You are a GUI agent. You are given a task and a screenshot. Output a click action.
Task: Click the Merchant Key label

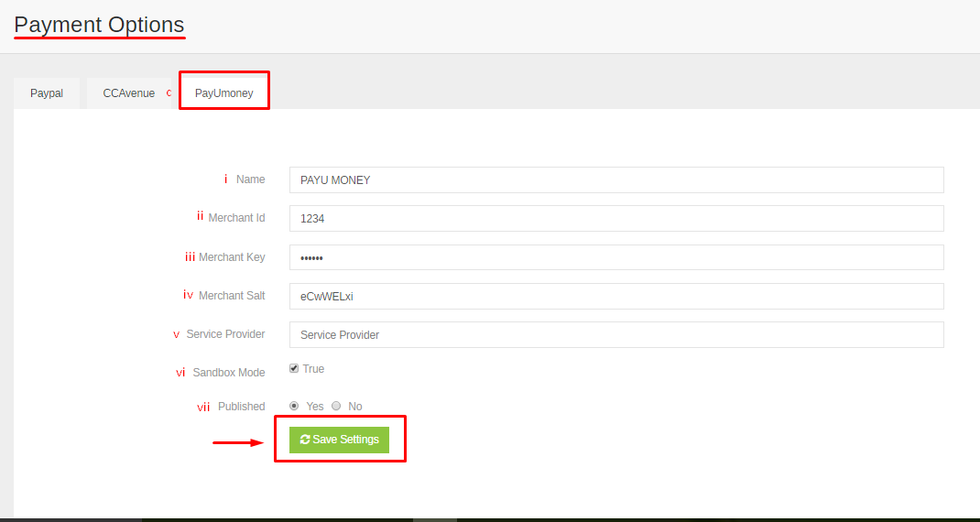232,257
